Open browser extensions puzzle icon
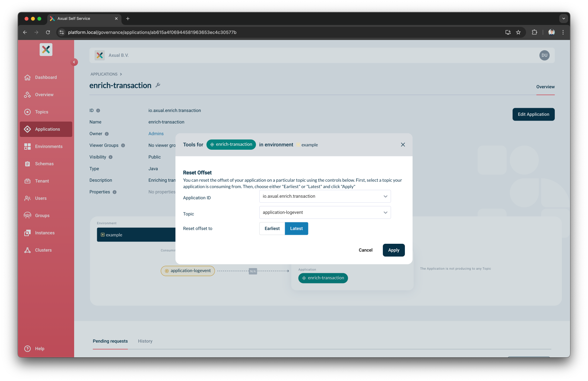The height and width of the screenshot is (381, 588). point(534,32)
